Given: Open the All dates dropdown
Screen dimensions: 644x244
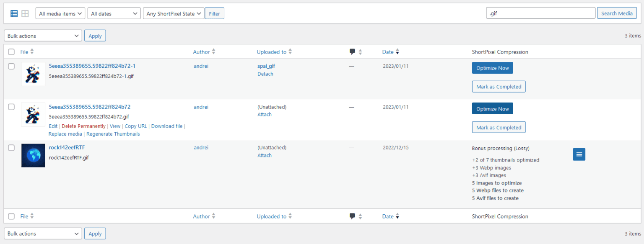Looking at the screenshot, I should coord(114,13).
